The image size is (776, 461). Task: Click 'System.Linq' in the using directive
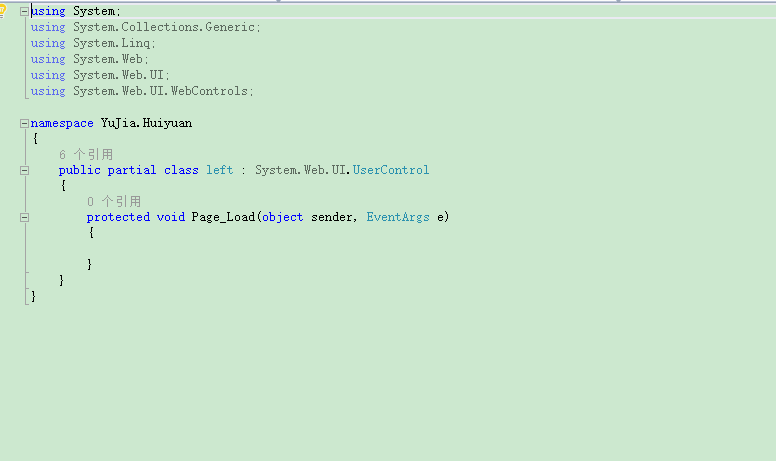tap(111, 43)
